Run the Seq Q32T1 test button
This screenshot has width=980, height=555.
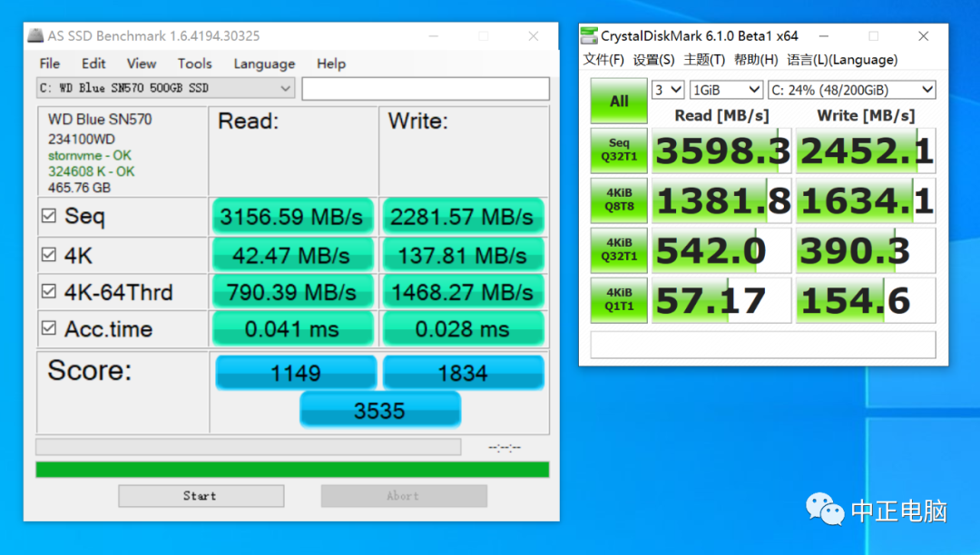tap(619, 151)
